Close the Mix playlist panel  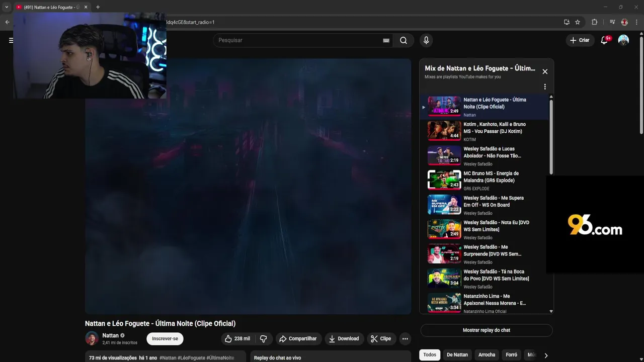point(545,71)
